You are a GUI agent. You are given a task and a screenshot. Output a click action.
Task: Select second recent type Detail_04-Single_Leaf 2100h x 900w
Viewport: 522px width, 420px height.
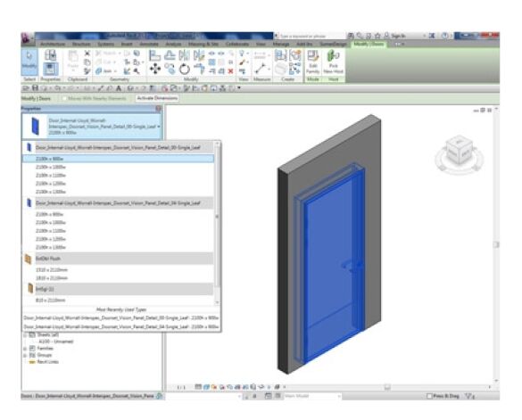click(x=121, y=326)
